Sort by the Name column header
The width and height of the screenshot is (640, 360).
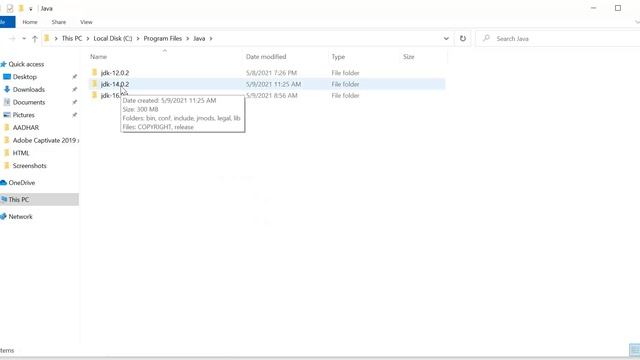(x=98, y=57)
